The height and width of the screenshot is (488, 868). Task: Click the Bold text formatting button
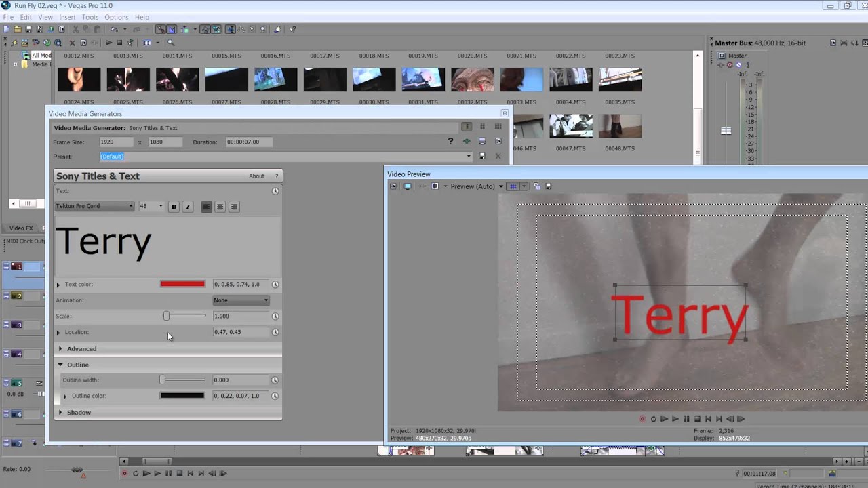pos(174,207)
